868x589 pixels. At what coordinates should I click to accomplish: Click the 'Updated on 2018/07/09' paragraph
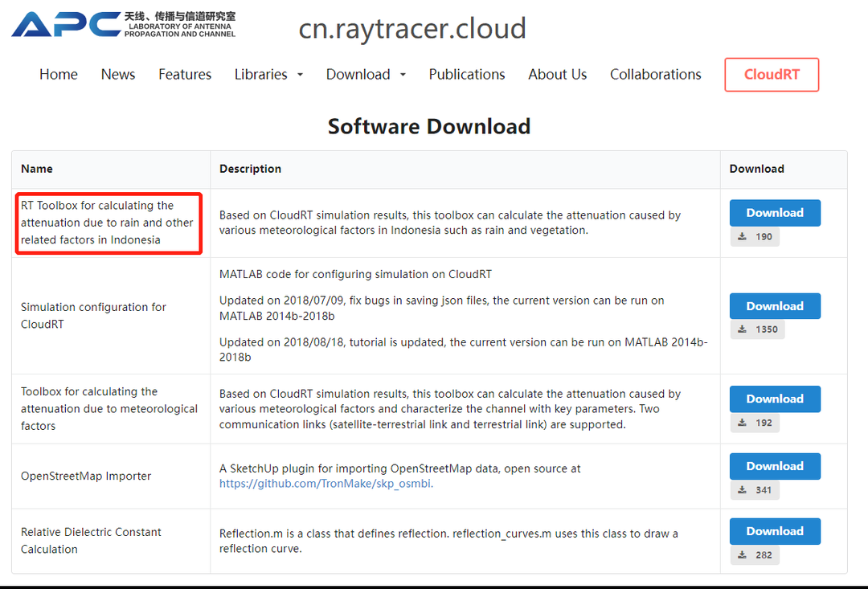[442, 308]
